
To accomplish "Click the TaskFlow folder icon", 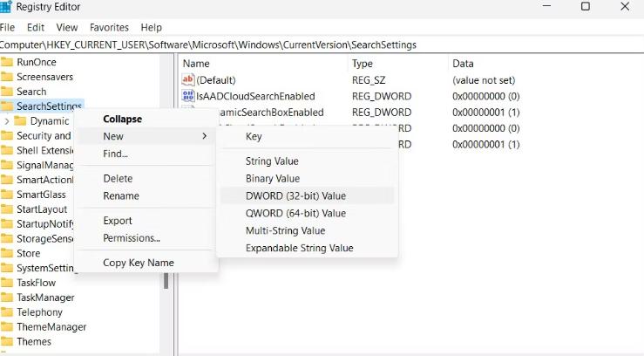I will click(x=7, y=283).
